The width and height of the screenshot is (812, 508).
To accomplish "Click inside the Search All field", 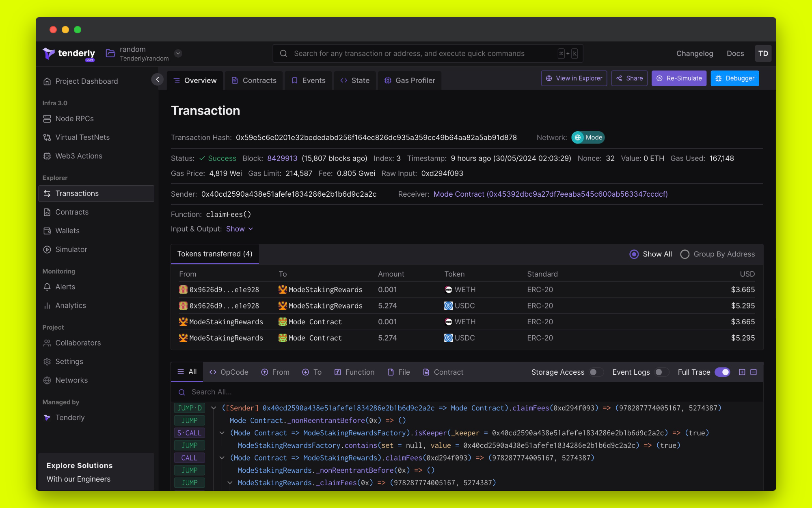I will pyautogui.click(x=284, y=392).
